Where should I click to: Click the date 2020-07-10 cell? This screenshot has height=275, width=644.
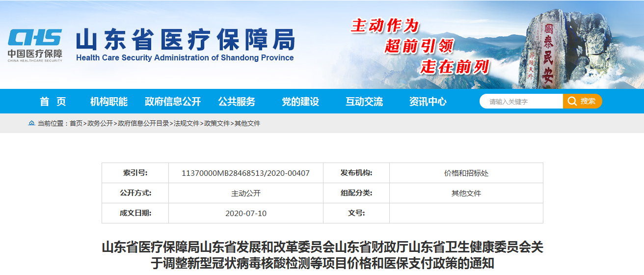click(x=246, y=214)
